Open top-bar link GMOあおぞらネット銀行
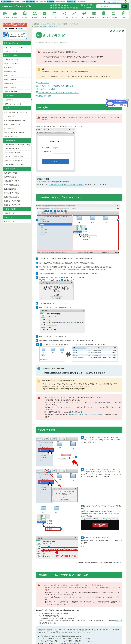Viewport: 131px width, 644px height. [x=18, y=2]
